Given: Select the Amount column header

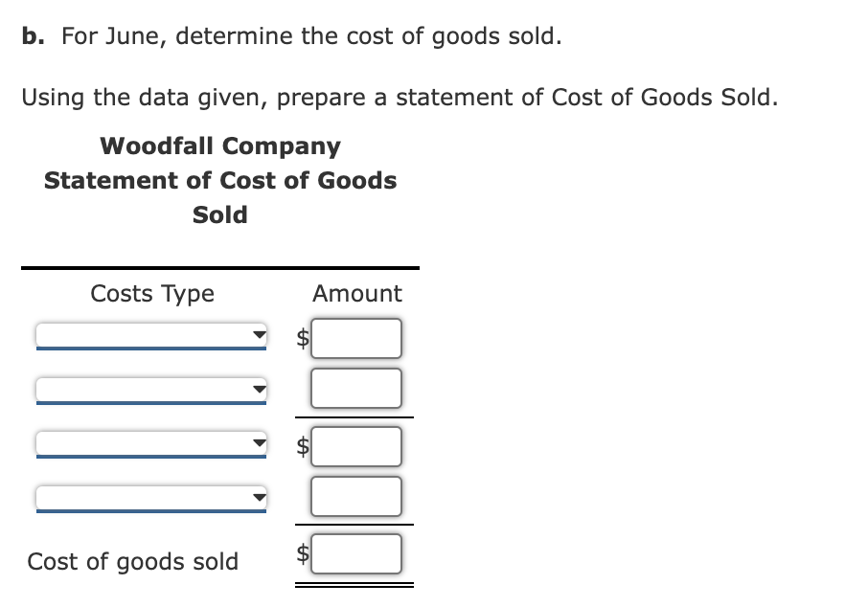Looking at the screenshot, I should click(x=356, y=294).
